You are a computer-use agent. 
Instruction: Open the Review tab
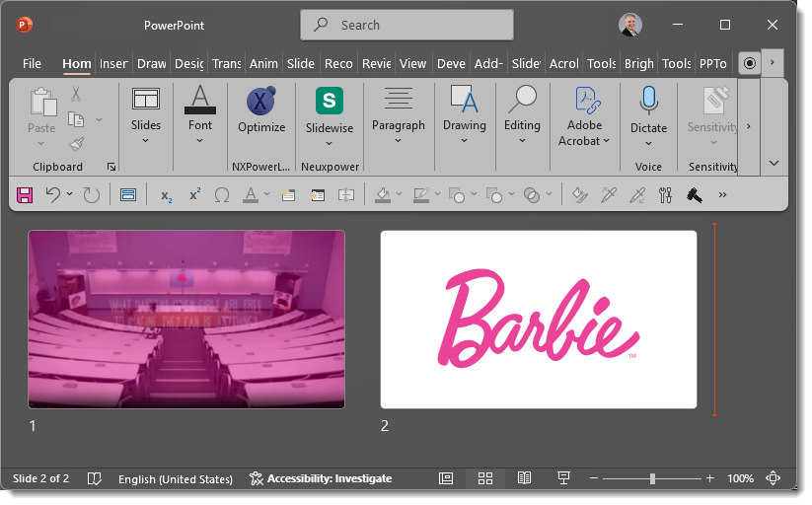point(376,64)
